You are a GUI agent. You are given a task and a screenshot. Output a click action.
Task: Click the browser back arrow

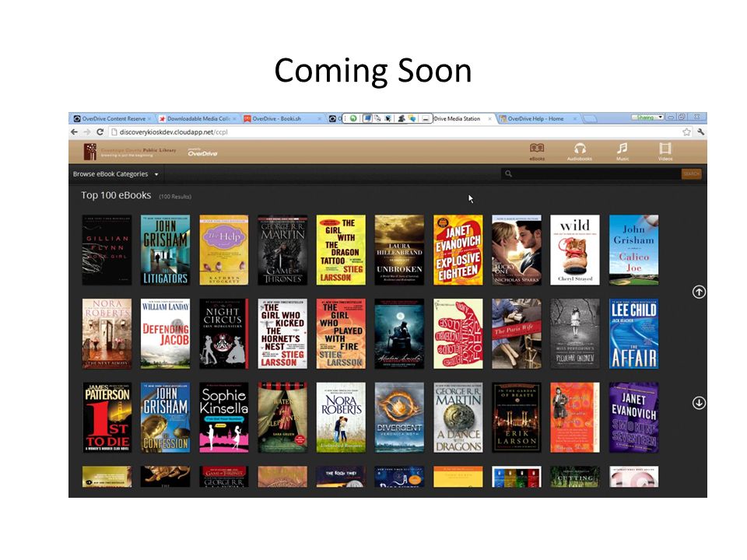pos(74,132)
